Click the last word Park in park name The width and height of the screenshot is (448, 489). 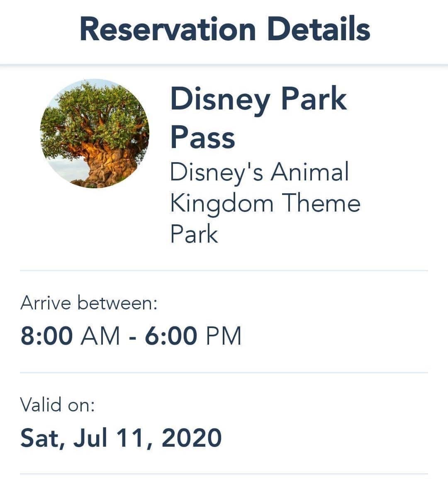[194, 233]
